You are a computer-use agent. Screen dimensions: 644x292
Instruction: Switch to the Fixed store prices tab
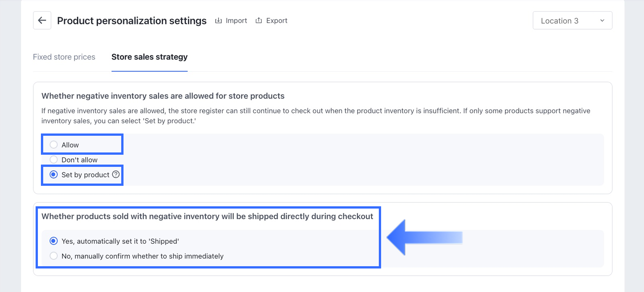64,57
